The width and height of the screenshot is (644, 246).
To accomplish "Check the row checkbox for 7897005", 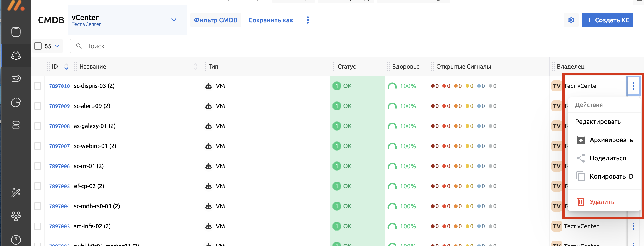I will tap(37, 186).
